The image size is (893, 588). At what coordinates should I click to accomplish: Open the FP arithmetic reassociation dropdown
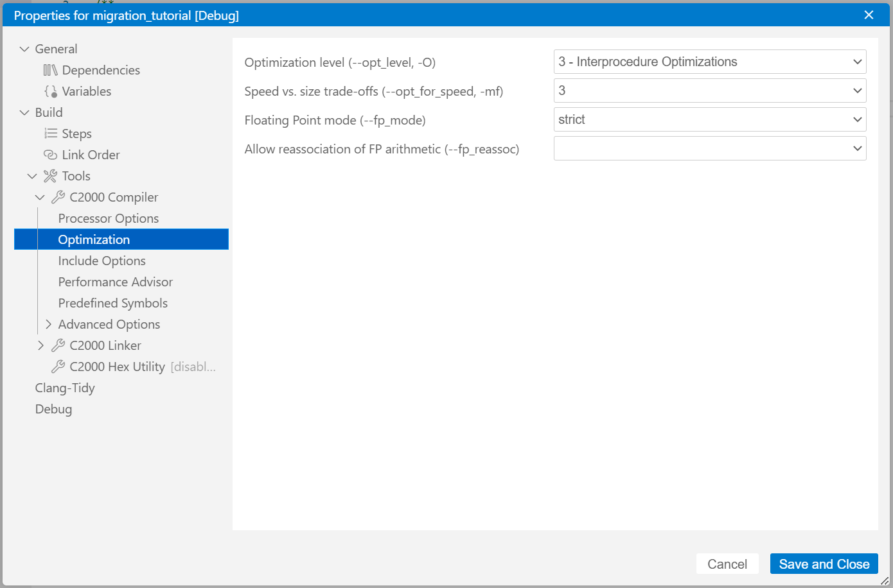click(709, 149)
